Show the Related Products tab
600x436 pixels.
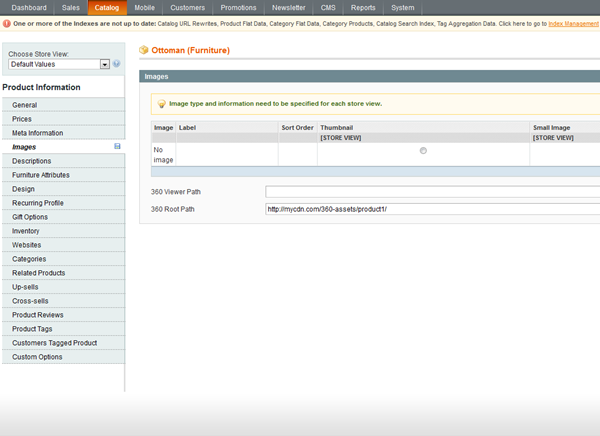coord(39,273)
